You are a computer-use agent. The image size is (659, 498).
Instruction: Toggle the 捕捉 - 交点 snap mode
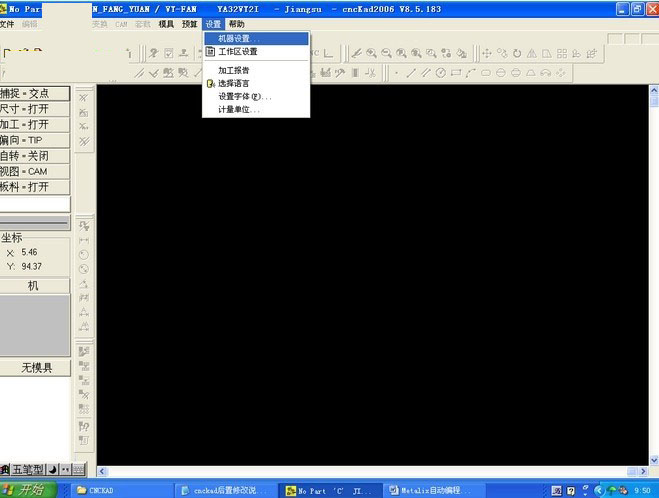[x=34, y=93]
